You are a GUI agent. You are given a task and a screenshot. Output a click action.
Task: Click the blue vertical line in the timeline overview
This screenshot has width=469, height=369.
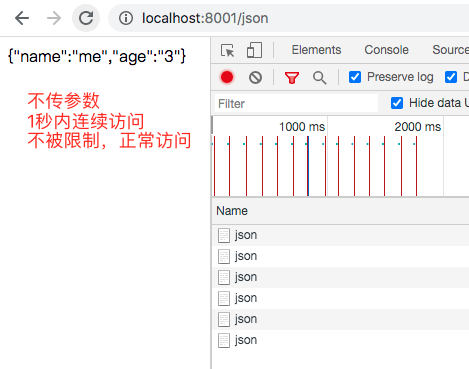(x=308, y=166)
